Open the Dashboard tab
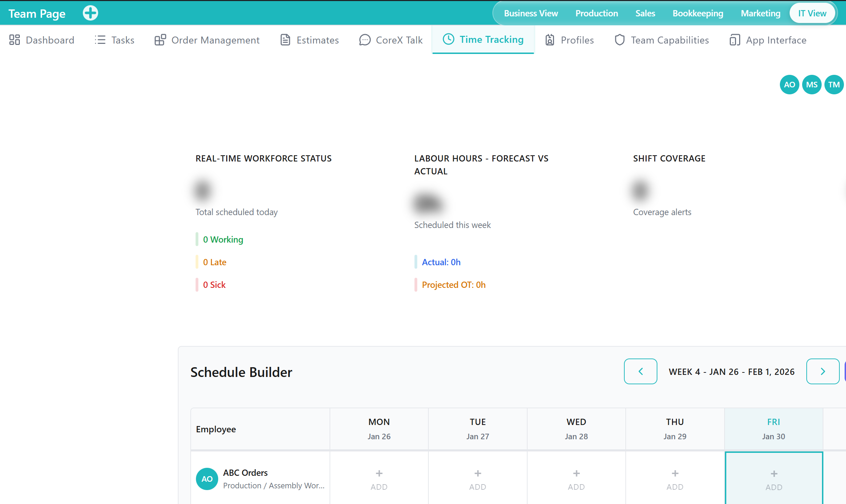This screenshot has height=504, width=846. click(x=41, y=40)
